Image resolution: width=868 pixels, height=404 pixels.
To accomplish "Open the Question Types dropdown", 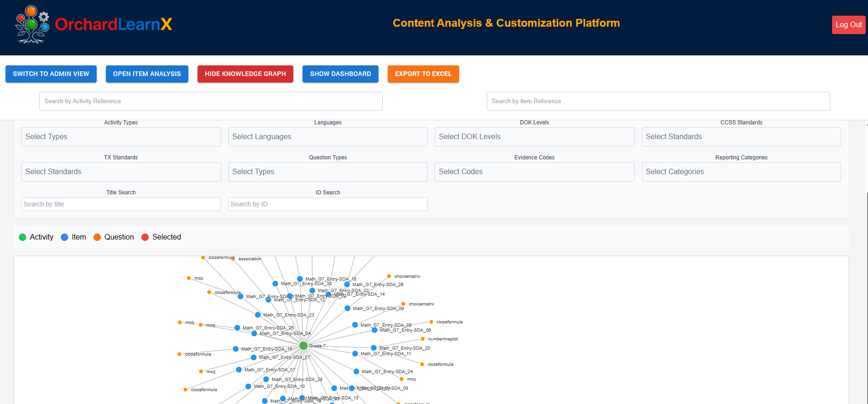I will click(328, 172).
